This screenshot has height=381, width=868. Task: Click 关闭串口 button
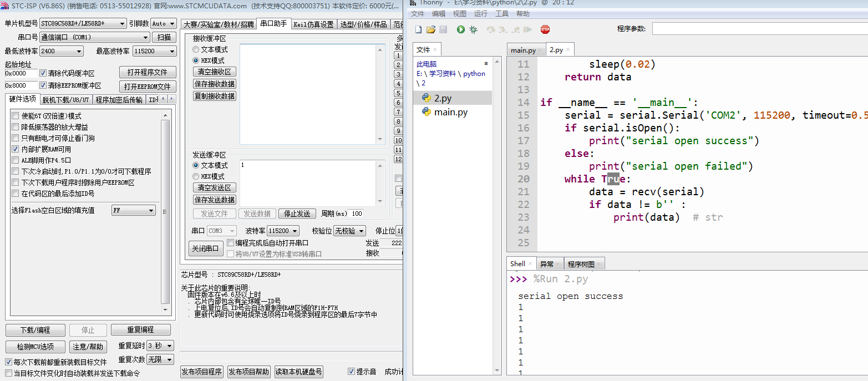point(205,248)
